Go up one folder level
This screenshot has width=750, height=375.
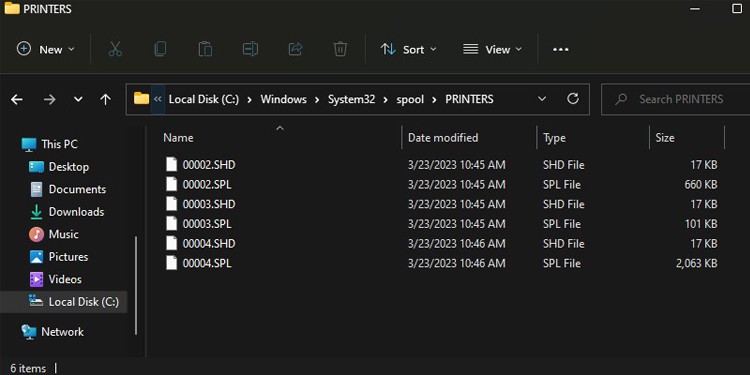105,99
